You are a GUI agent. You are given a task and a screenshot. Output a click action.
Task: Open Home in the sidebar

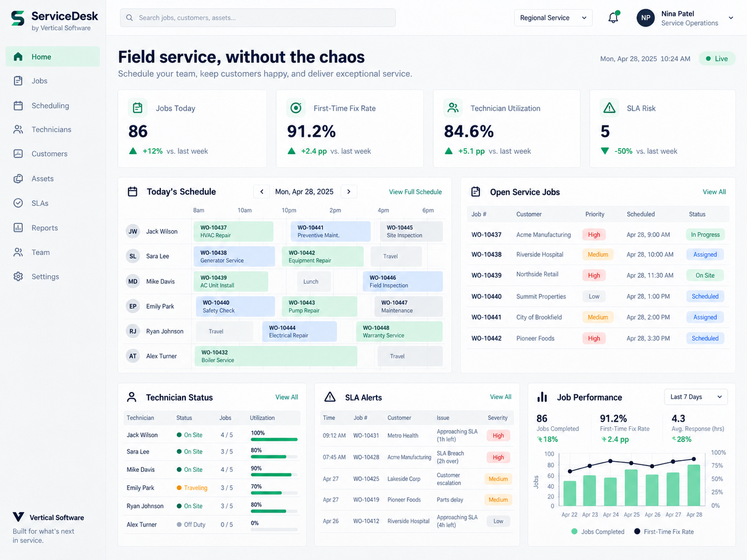[x=53, y=57]
